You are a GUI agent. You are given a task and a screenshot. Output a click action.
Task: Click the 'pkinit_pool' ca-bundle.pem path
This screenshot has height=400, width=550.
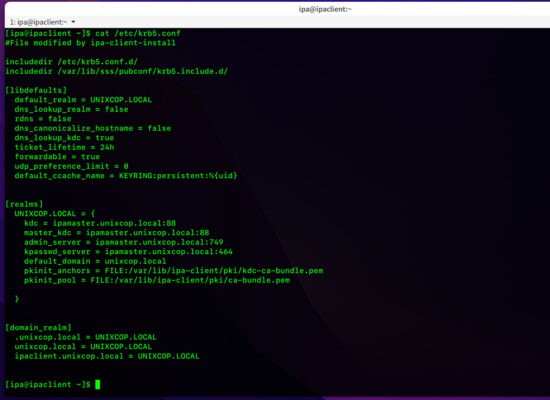(190, 280)
